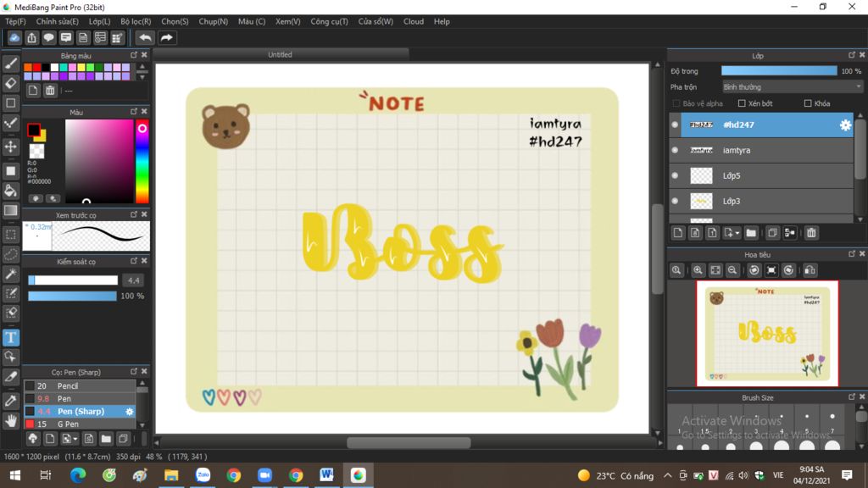868x488 pixels.
Task: Delete the selected layer with trash icon
Action: click(x=811, y=233)
